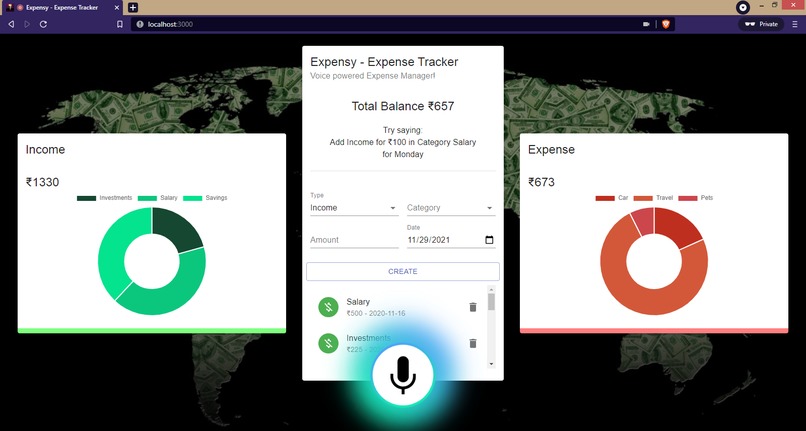Delete the Investments transaction entry
Viewport: 806px width, 431px height.
click(473, 343)
